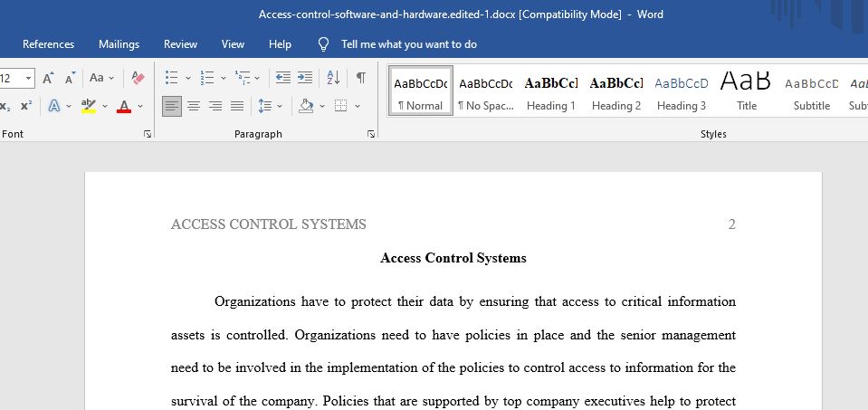Image resolution: width=868 pixels, height=410 pixels.
Task: Switch to the Review tab
Action: [x=180, y=44]
